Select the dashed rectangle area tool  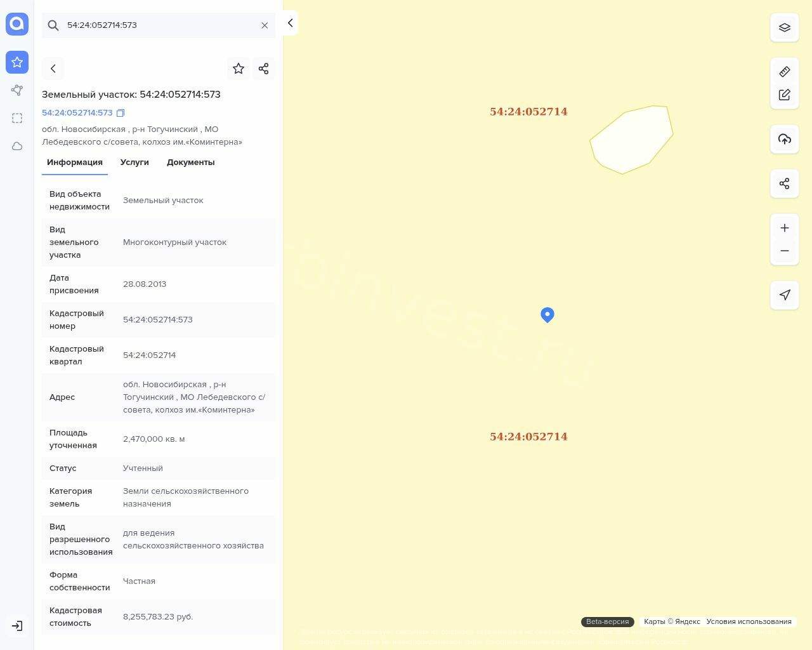17,118
